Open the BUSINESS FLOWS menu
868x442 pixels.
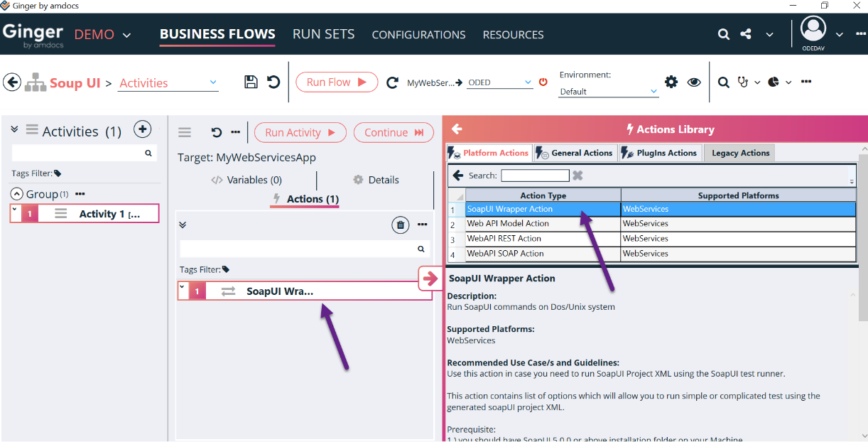coord(217,34)
